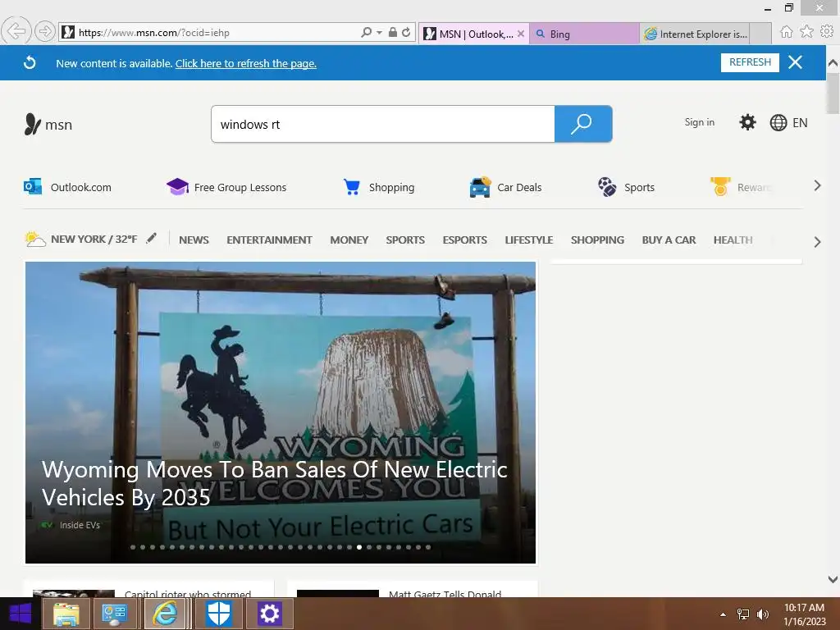Click the address bar search magnifier icon
This screenshot has width=840, height=630.
coord(367,33)
